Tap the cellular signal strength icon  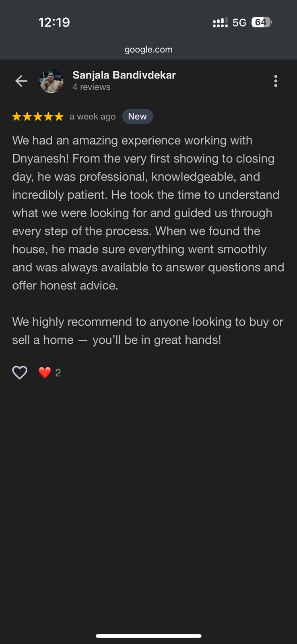click(220, 23)
